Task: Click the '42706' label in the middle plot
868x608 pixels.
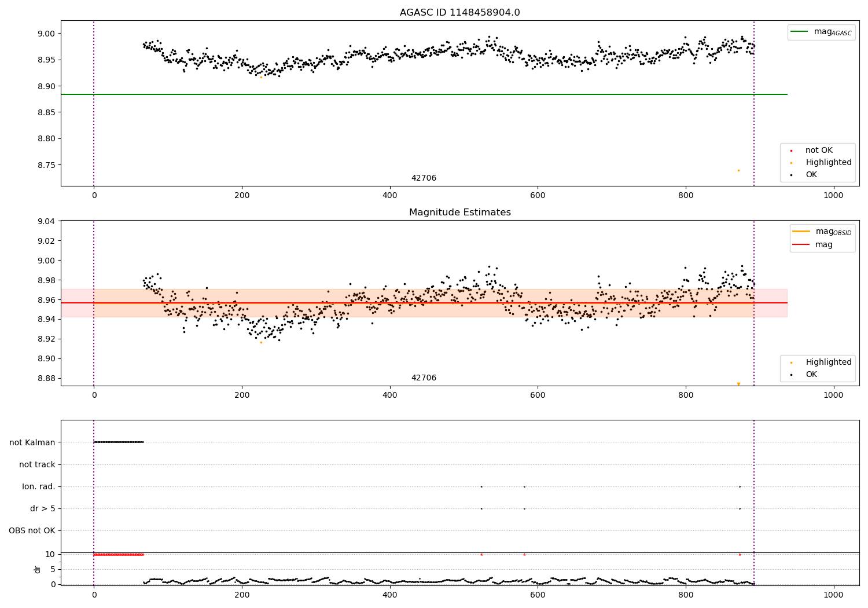Action: coord(424,378)
